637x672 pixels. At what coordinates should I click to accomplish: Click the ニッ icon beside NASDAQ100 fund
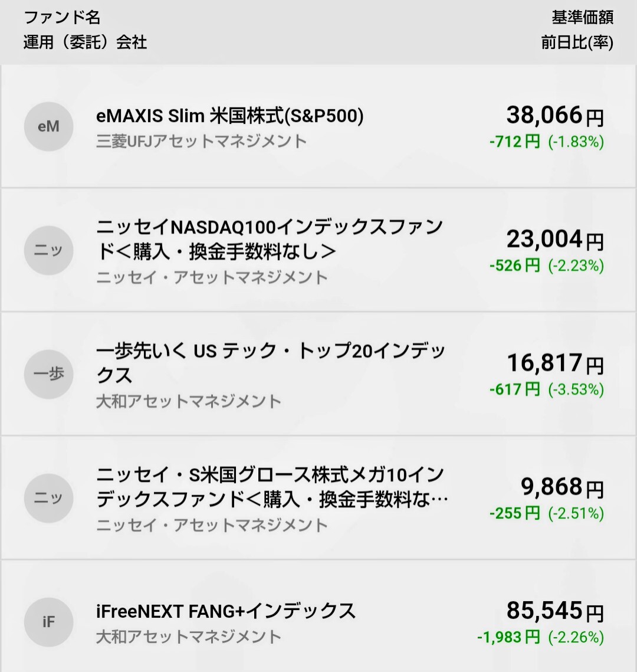click(x=48, y=250)
